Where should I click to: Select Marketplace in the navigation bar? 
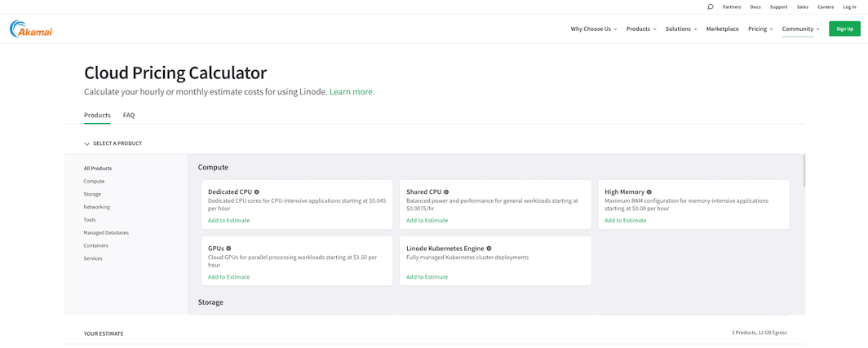722,29
